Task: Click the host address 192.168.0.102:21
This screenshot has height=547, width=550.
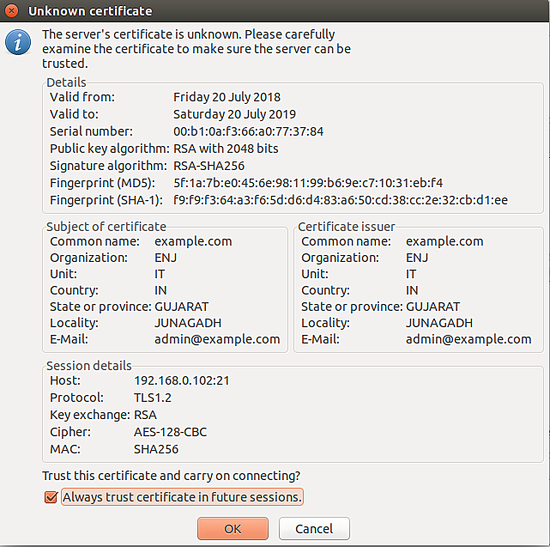Action: [182, 381]
